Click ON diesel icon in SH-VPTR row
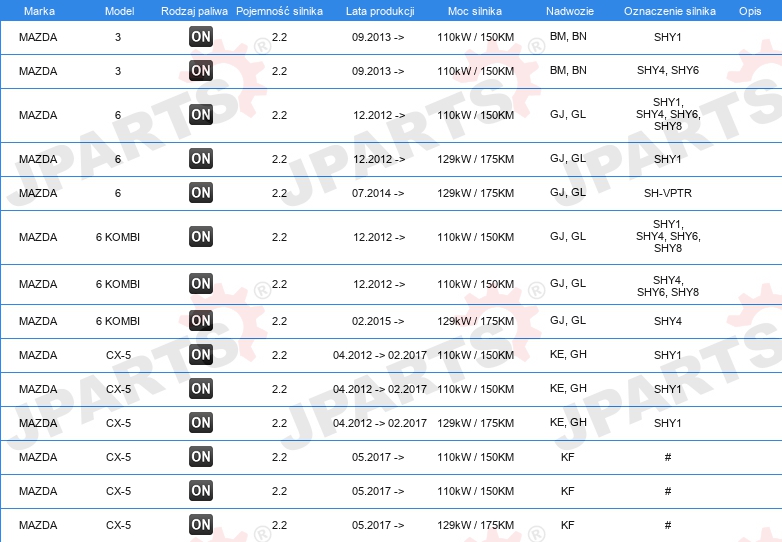 pos(201,193)
